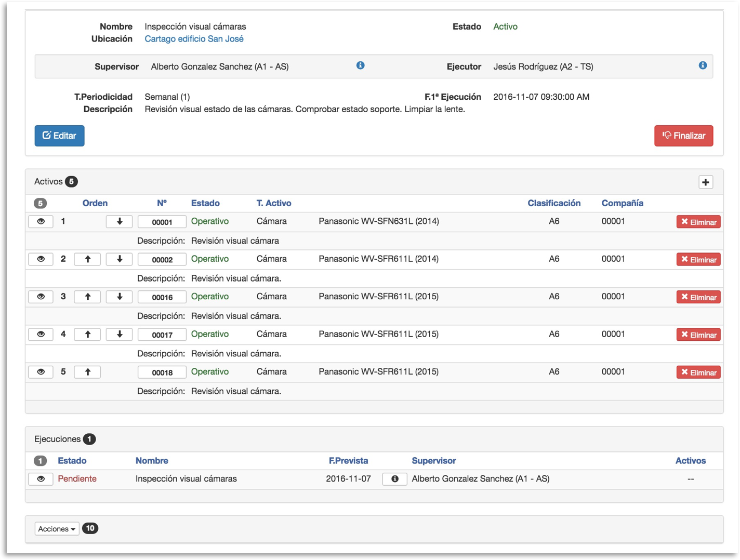
Task: Click the Ejecutor info icon
Action: 703,65
